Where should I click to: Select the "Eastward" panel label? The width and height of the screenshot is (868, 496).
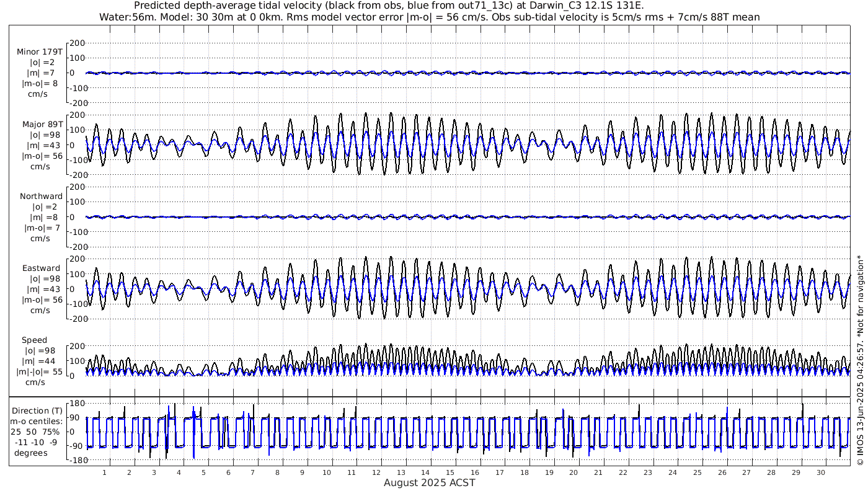click(41, 268)
